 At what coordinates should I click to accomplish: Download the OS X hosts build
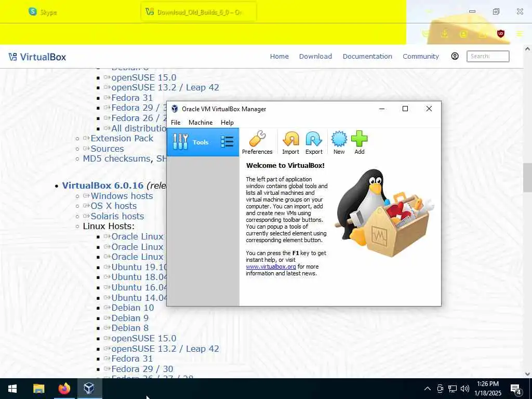114,206
